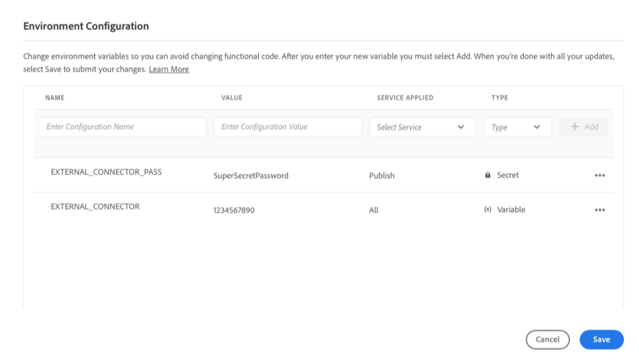Click the NAME column header
Screen dimensions: 639x364
54,97
